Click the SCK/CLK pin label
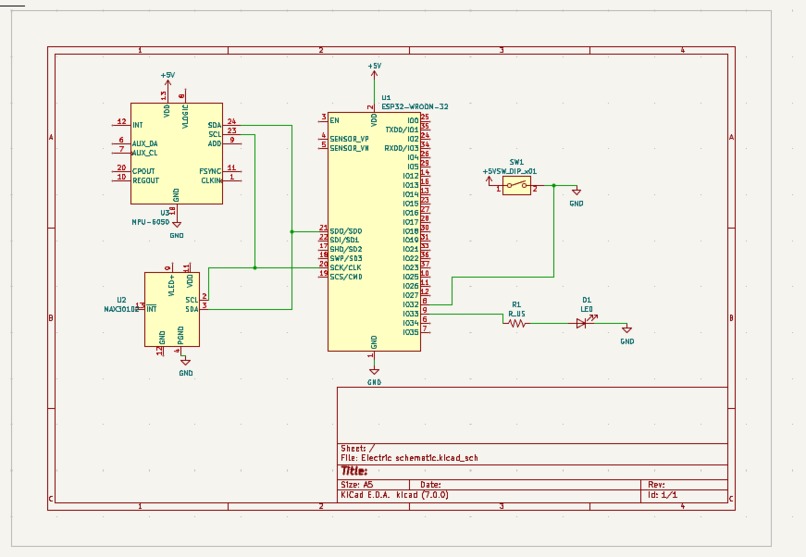This screenshot has height=557, width=806. point(345,268)
